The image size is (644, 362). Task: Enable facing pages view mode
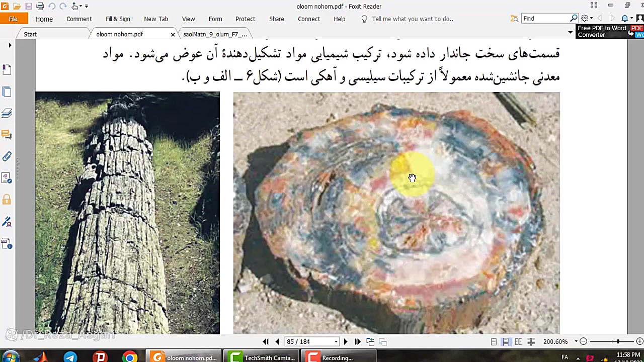[x=518, y=341]
